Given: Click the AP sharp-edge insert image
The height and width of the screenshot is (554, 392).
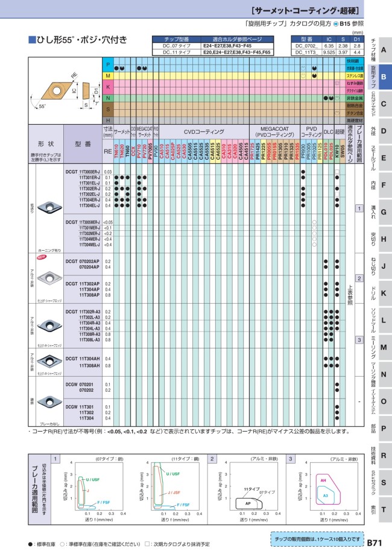Looking at the screenshot, I should point(47,279).
